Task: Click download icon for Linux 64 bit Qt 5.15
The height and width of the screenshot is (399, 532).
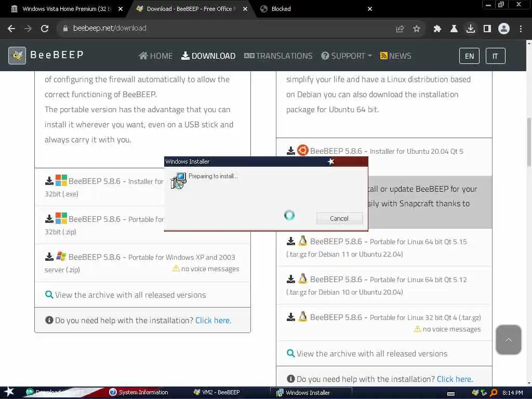Action: (291, 241)
